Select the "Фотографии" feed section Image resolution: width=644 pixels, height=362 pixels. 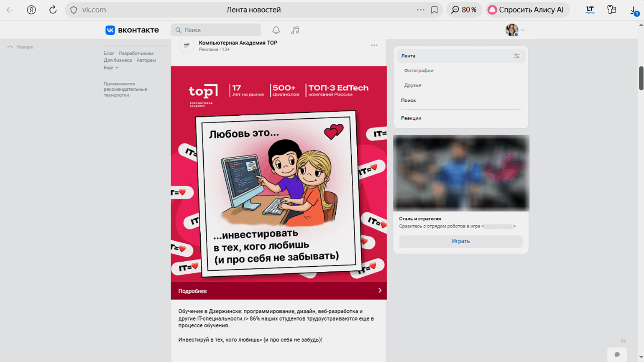419,71
